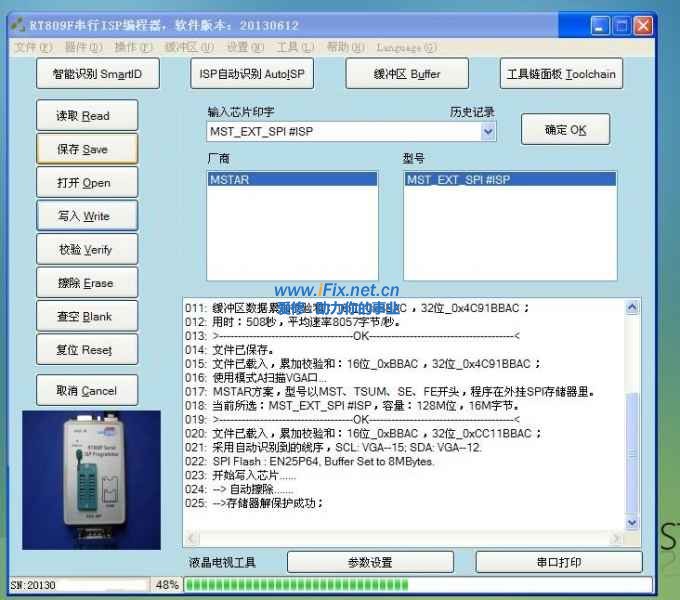Click the 校验 Verify button
680x600 pixels.
(x=87, y=249)
